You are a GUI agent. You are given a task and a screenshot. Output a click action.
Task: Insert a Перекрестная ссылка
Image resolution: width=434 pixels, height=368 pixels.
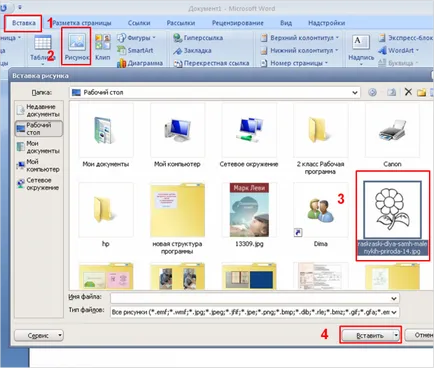[x=211, y=63]
